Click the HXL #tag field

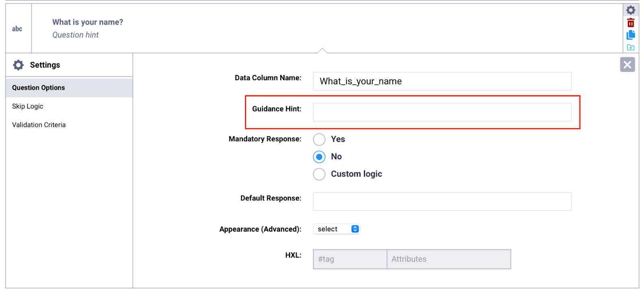click(350, 259)
